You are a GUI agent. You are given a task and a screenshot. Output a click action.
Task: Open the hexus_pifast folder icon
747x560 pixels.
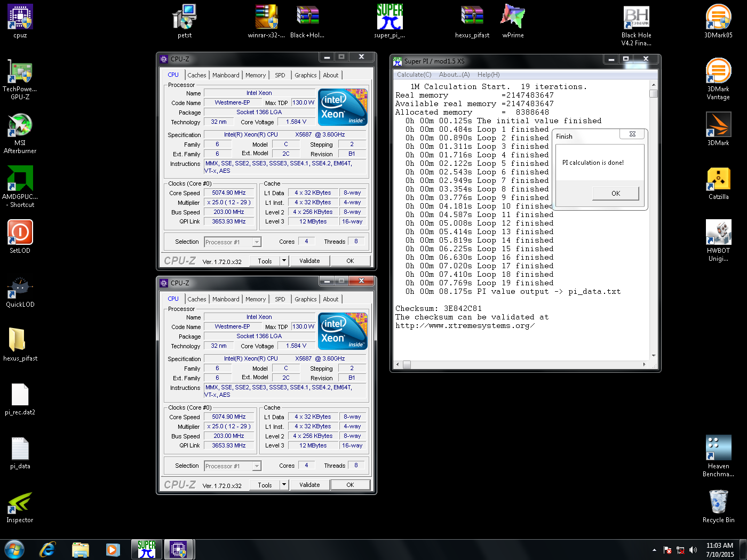20,345
